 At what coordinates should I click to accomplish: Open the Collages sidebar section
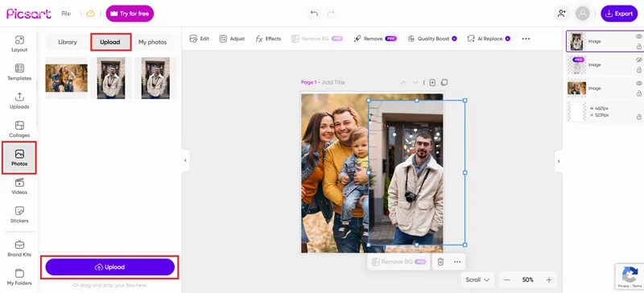(x=19, y=129)
